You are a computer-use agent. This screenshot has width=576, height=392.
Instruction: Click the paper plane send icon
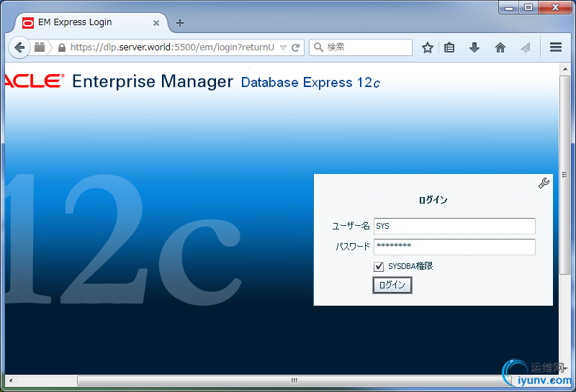click(526, 47)
